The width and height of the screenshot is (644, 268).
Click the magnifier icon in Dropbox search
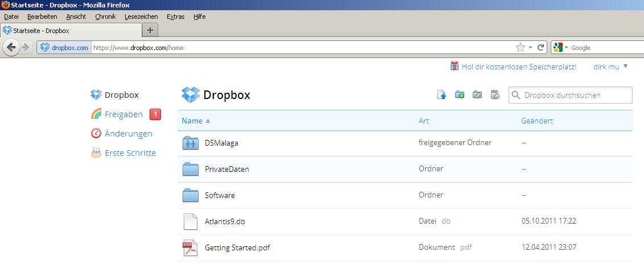click(x=517, y=96)
